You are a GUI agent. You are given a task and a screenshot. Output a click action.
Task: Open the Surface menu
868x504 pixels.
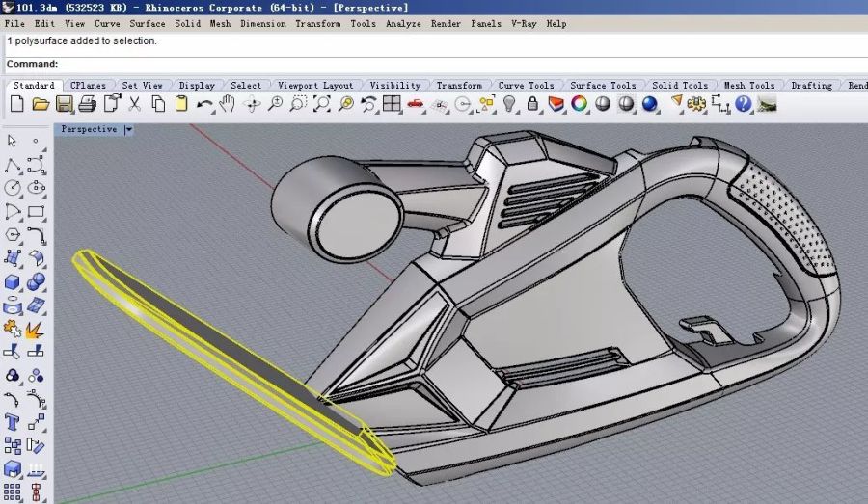(148, 23)
